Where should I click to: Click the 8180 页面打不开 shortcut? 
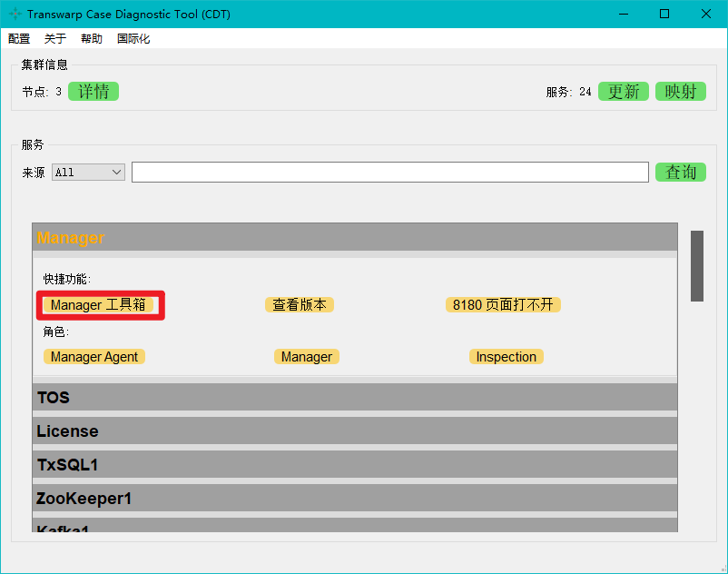point(503,304)
